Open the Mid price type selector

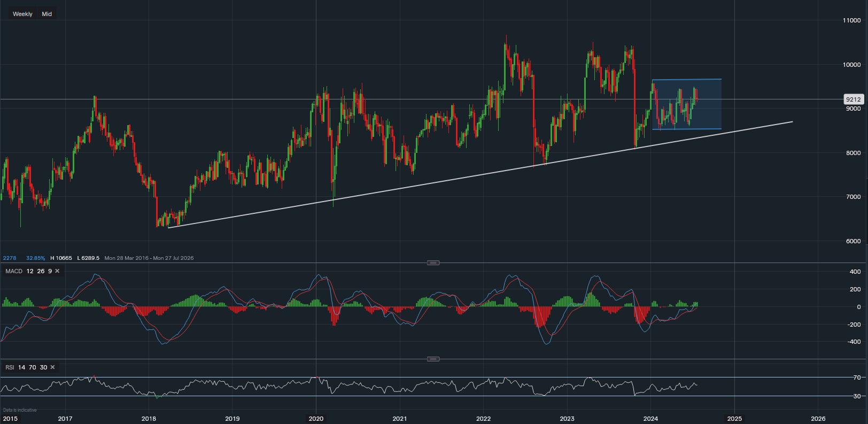tap(47, 14)
